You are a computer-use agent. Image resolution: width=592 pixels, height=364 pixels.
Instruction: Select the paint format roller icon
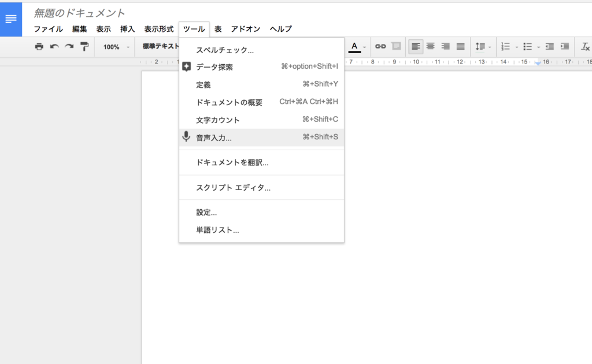[84, 47]
